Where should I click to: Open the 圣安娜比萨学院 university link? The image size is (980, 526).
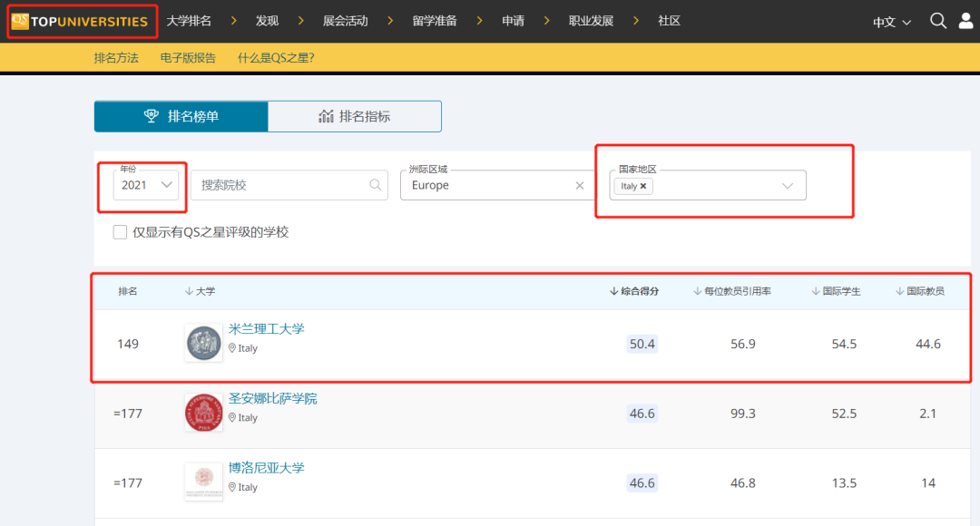point(272,398)
